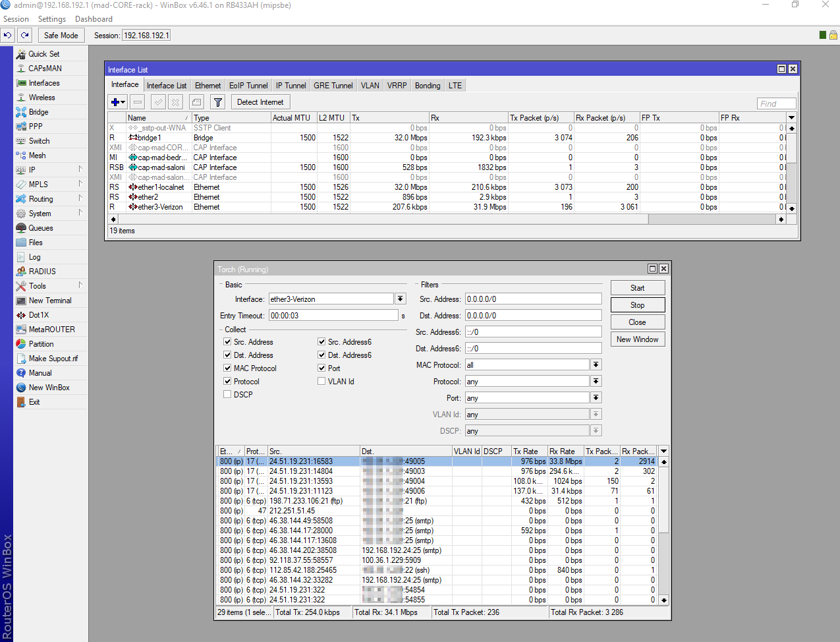Click the blue plus Add interface icon
Screen dimensions: 840x642
115,102
